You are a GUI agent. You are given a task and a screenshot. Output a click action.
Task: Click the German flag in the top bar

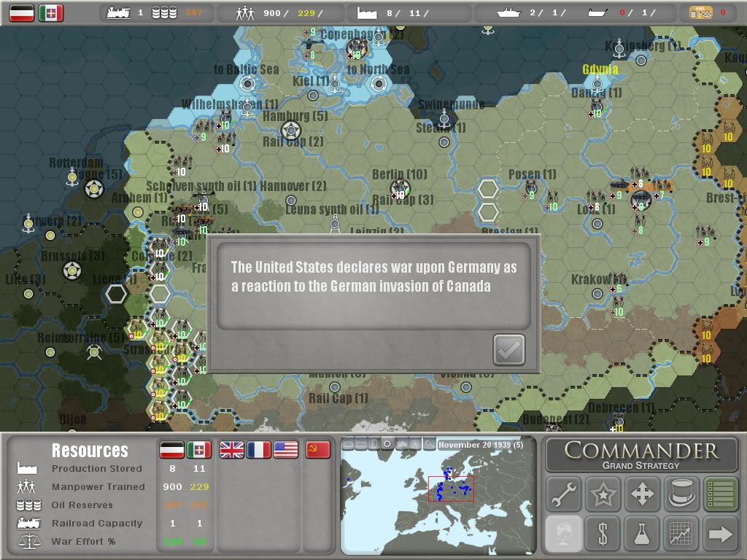click(22, 12)
